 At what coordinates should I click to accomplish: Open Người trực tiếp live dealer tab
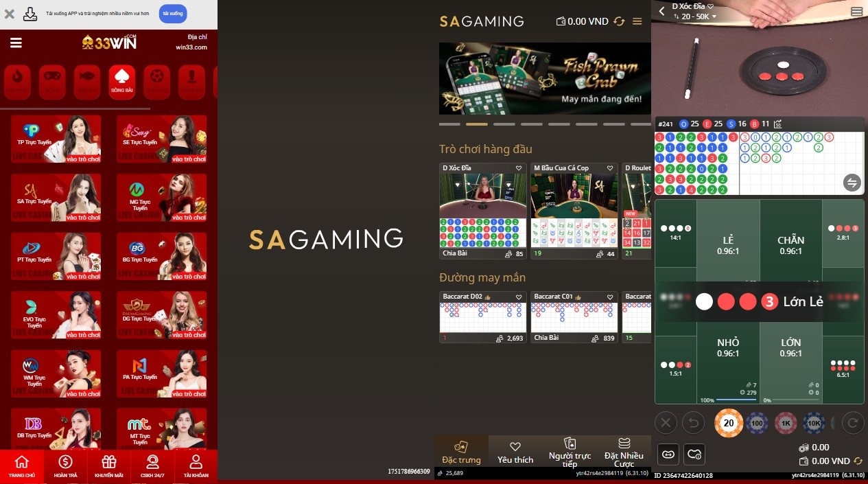pyautogui.click(x=570, y=452)
